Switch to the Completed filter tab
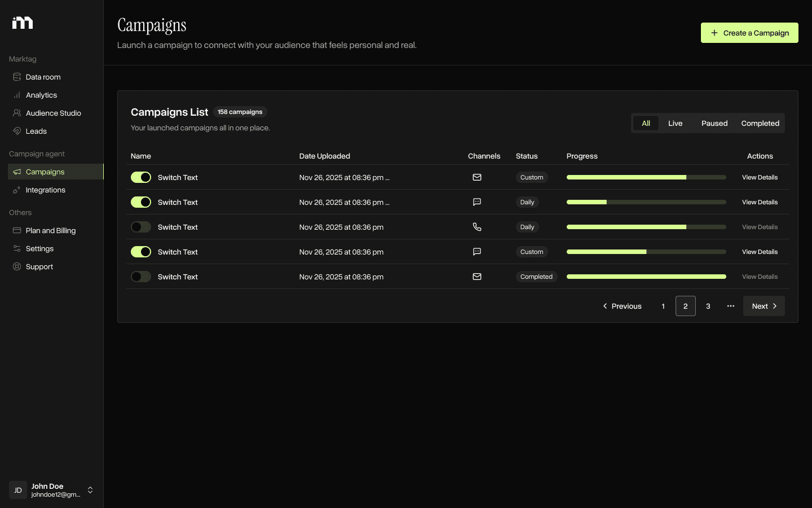Image resolution: width=812 pixels, height=508 pixels. [x=760, y=123]
